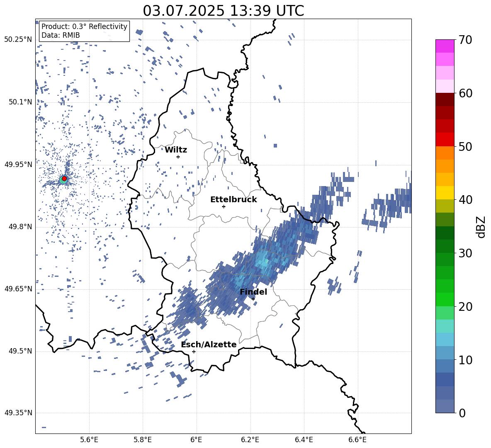Click the 5.8°E longitude label
The image size is (491, 448).
[x=143, y=440]
